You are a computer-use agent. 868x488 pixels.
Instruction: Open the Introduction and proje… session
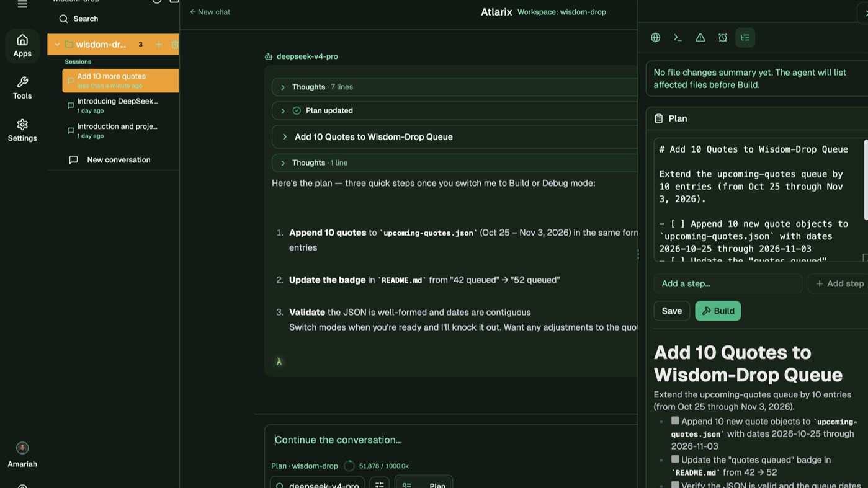pyautogui.click(x=120, y=130)
